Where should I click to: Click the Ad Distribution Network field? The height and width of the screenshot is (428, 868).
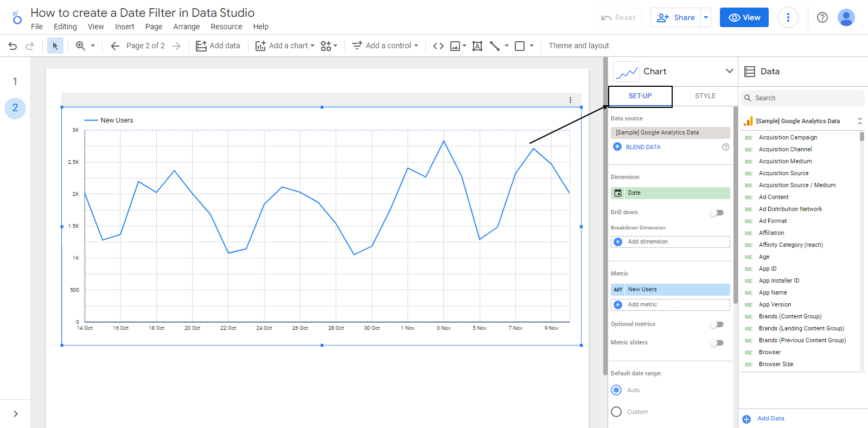click(x=790, y=209)
